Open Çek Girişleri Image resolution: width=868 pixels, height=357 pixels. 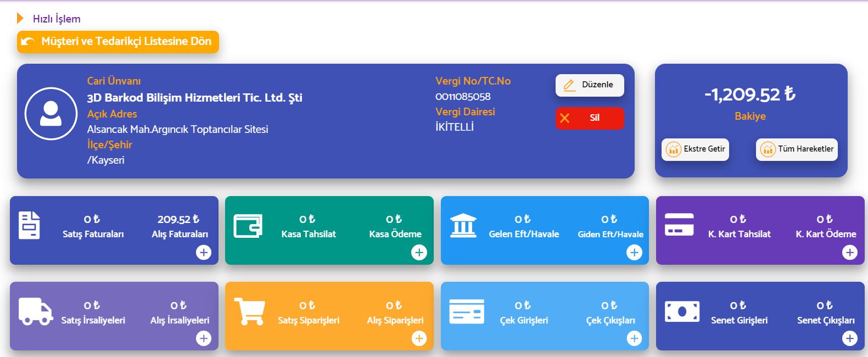click(524, 313)
